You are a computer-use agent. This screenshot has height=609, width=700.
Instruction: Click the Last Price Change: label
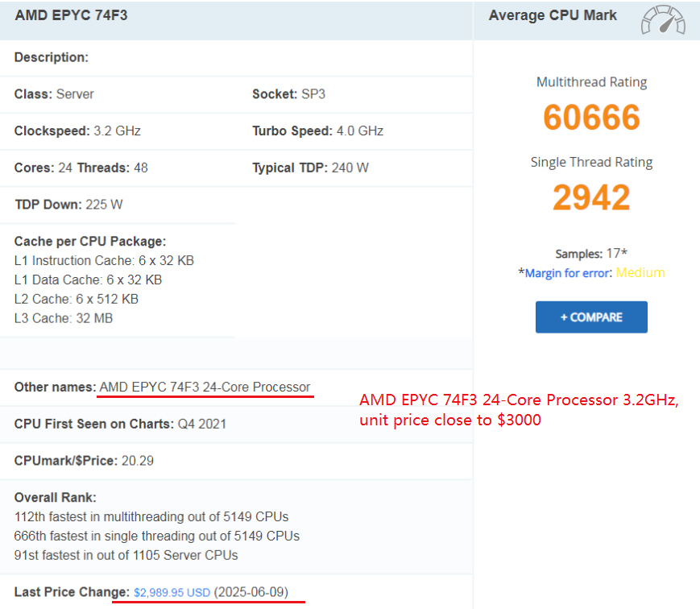click(x=72, y=592)
